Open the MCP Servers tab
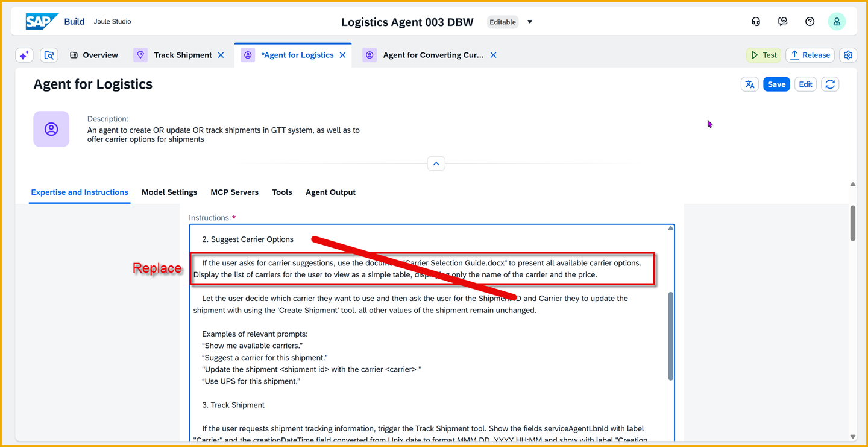868x447 pixels. pyautogui.click(x=234, y=192)
